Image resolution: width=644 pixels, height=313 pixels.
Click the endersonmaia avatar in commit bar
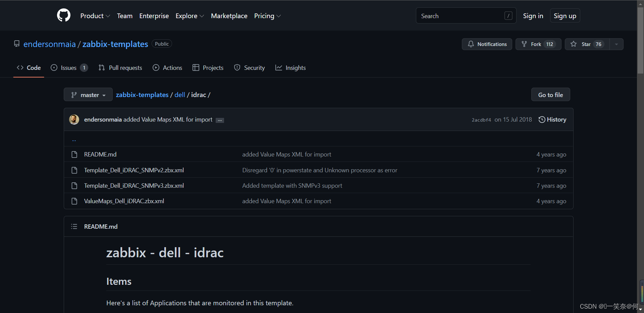pos(74,119)
